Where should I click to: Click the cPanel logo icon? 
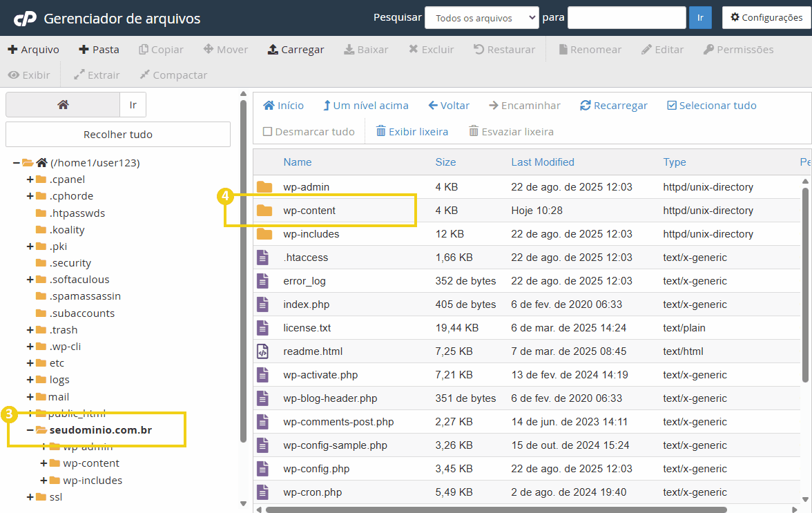tap(25, 19)
